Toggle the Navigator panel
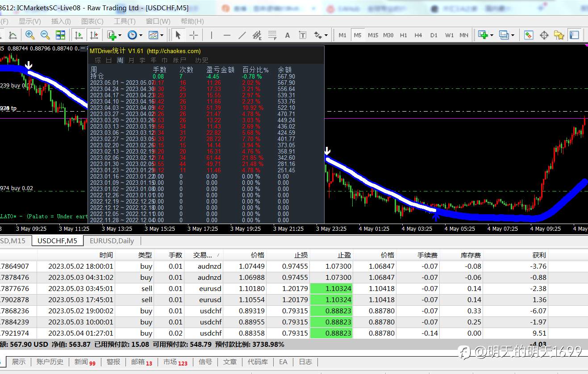Viewport: 588px width, 374px height. (559, 35)
